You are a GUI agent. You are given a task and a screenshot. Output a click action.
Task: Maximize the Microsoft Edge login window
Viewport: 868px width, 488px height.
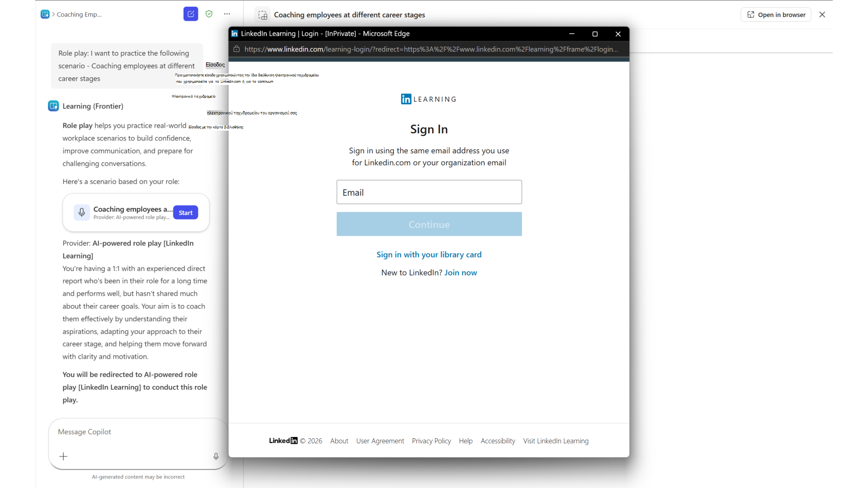point(595,34)
